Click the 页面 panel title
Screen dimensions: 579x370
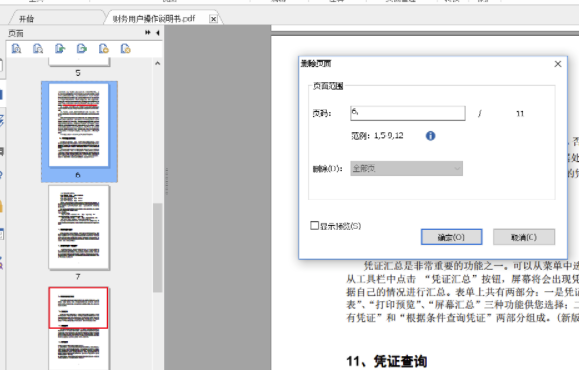pos(16,34)
